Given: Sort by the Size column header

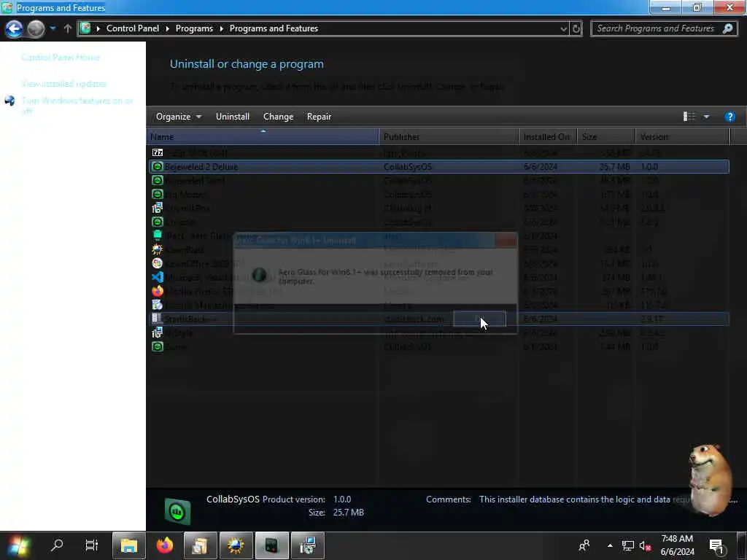Looking at the screenshot, I should click(x=606, y=136).
